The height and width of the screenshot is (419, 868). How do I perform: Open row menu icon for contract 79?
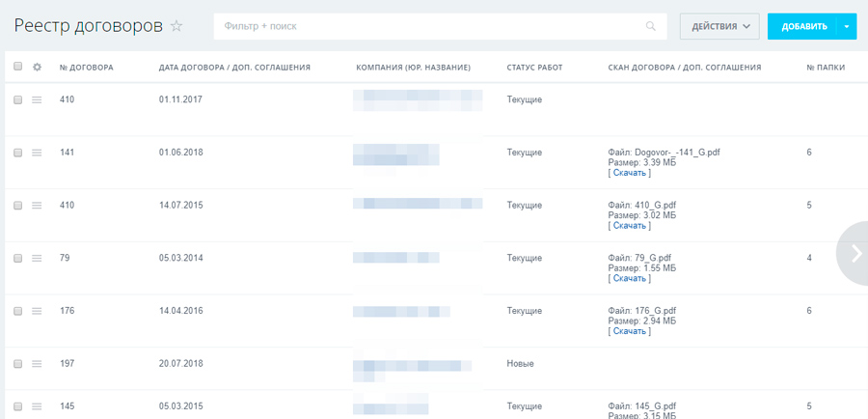tap(37, 259)
